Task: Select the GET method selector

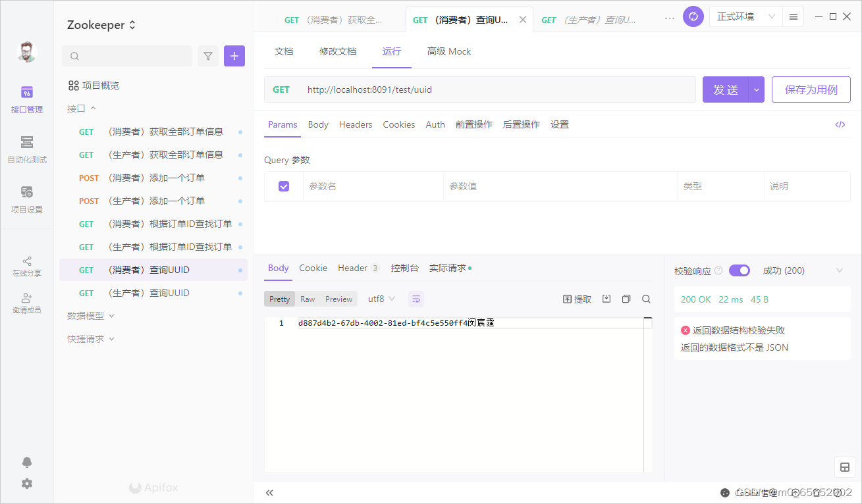Action: pos(281,89)
